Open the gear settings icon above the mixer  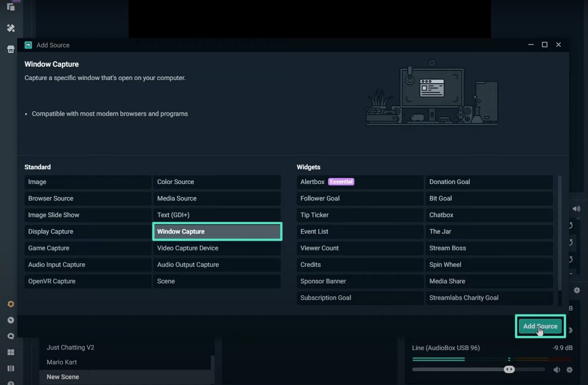pyautogui.click(x=577, y=290)
